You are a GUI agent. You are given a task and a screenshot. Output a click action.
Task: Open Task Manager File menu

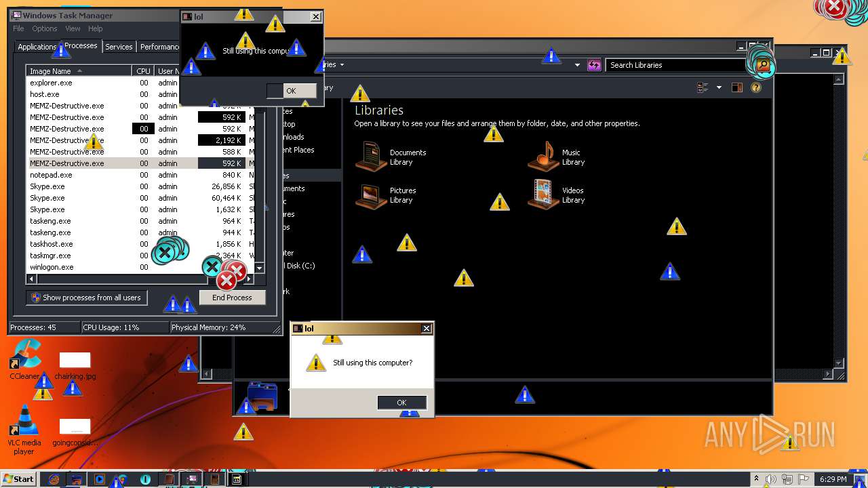pyautogui.click(x=18, y=28)
